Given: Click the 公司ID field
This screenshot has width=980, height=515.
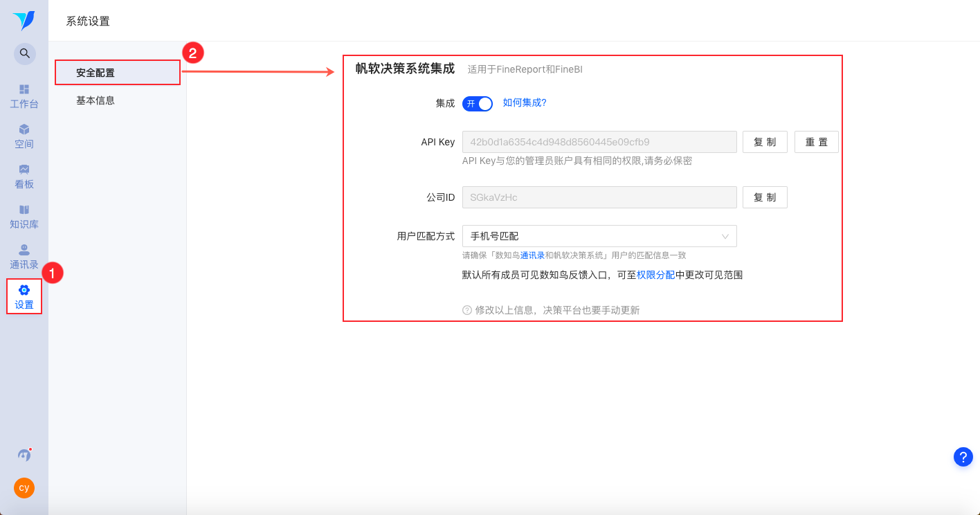Looking at the screenshot, I should point(599,197).
